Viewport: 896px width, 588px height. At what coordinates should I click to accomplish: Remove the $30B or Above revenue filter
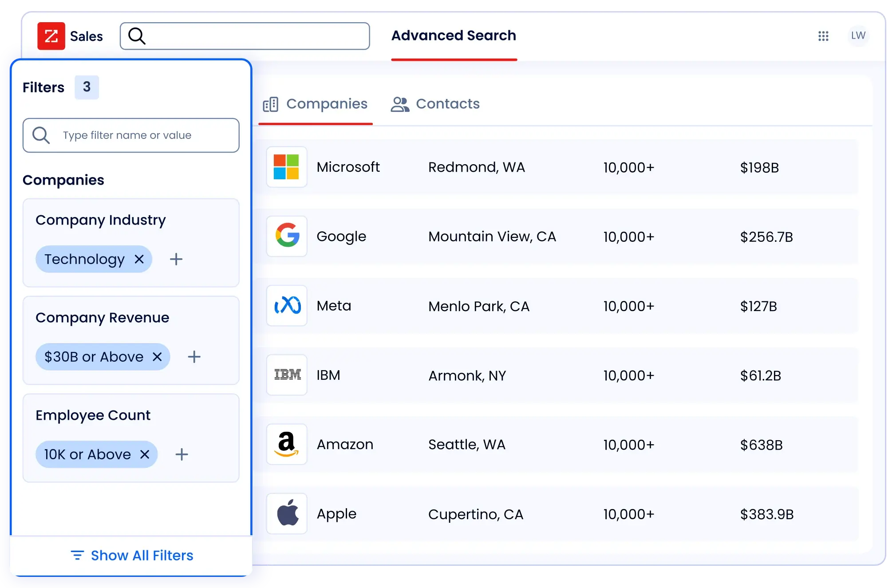pos(157,356)
